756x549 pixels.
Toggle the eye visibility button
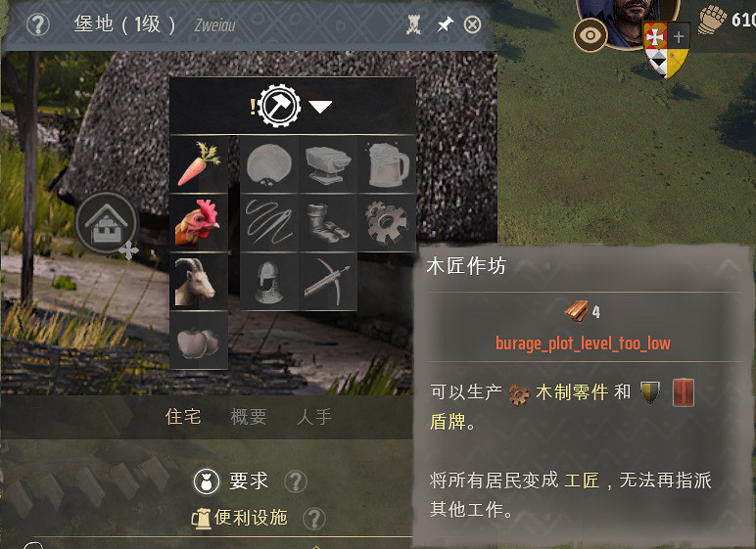[591, 35]
